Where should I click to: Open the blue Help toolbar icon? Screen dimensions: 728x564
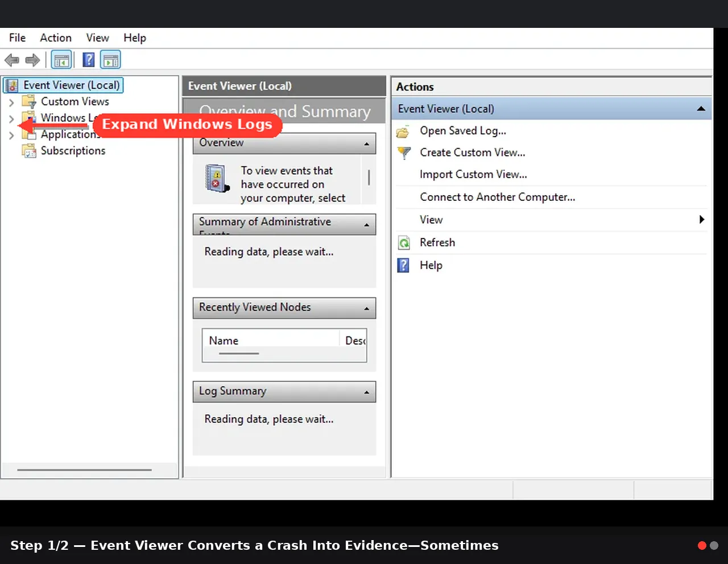coord(89,60)
